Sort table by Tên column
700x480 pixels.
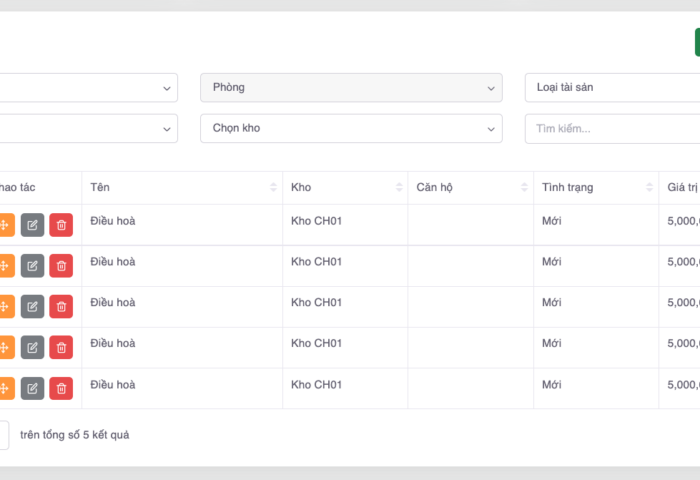(181, 188)
